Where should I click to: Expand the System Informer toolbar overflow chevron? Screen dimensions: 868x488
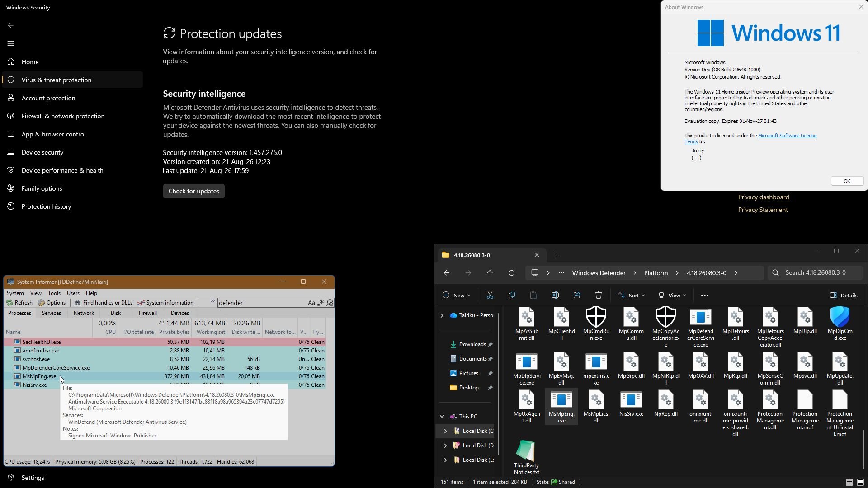click(212, 301)
